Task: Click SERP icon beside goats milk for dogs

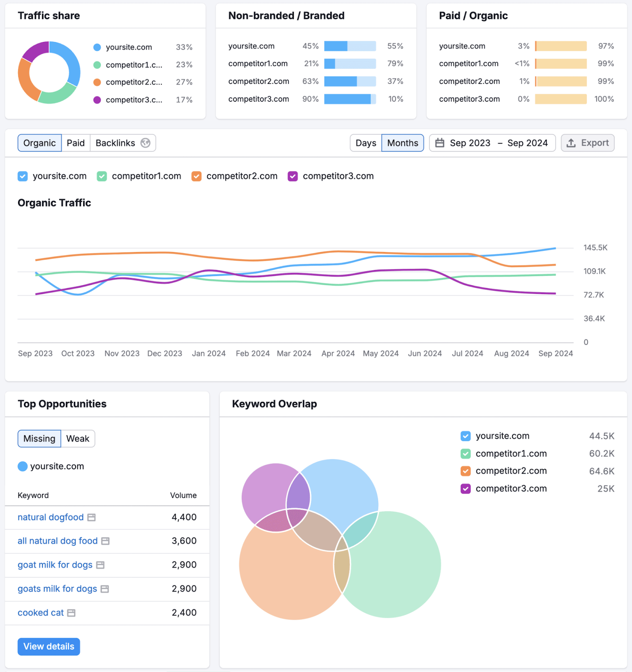Action: tap(105, 589)
